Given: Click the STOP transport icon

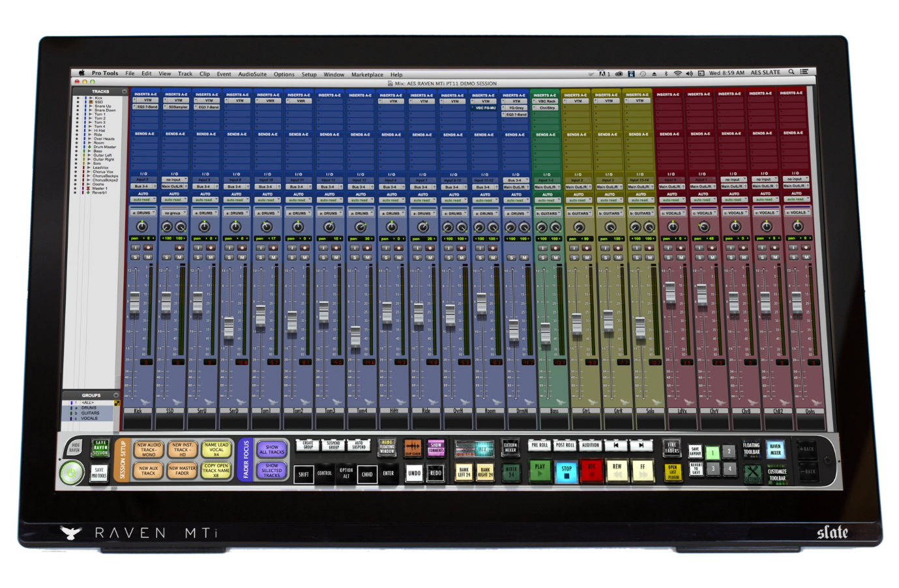Looking at the screenshot, I should click(x=566, y=469).
